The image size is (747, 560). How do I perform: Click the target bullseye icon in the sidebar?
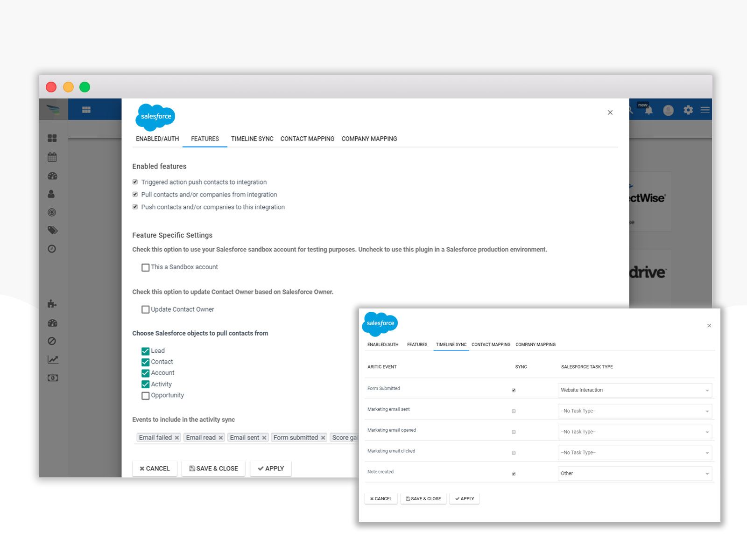tap(52, 212)
